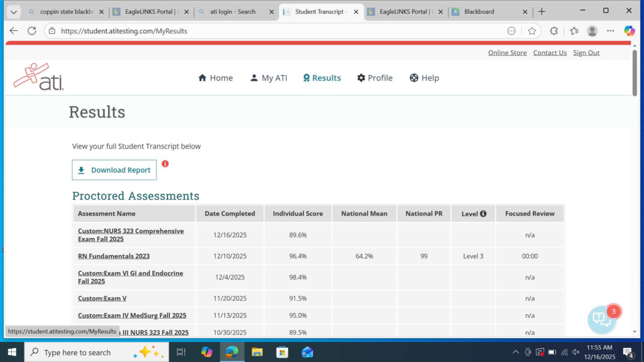Add page to favorites with star icon

(532, 31)
